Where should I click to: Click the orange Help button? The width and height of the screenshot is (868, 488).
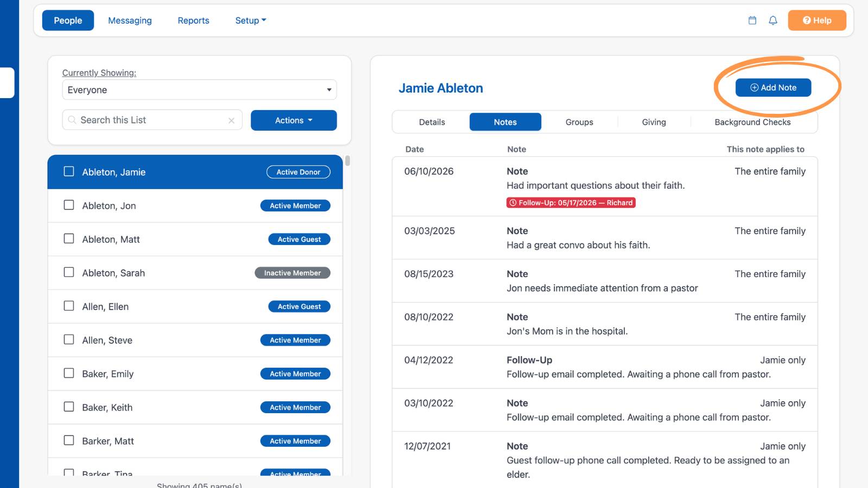pyautogui.click(x=817, y=21)
